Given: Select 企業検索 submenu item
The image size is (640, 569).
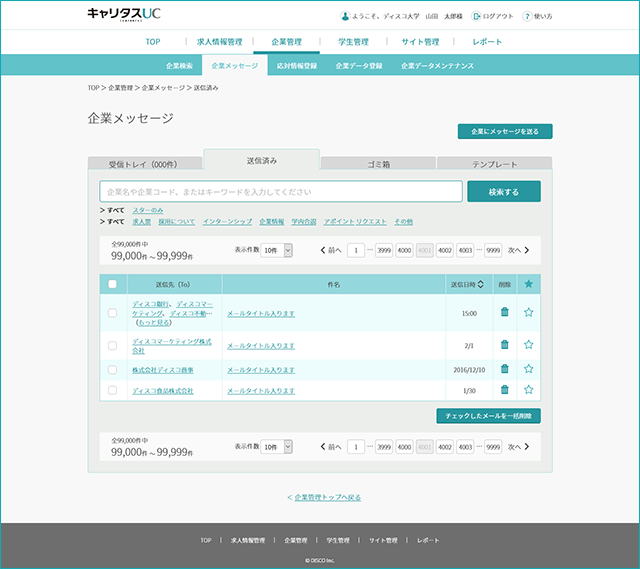Looking at the screenshot, I should point(179,66).
